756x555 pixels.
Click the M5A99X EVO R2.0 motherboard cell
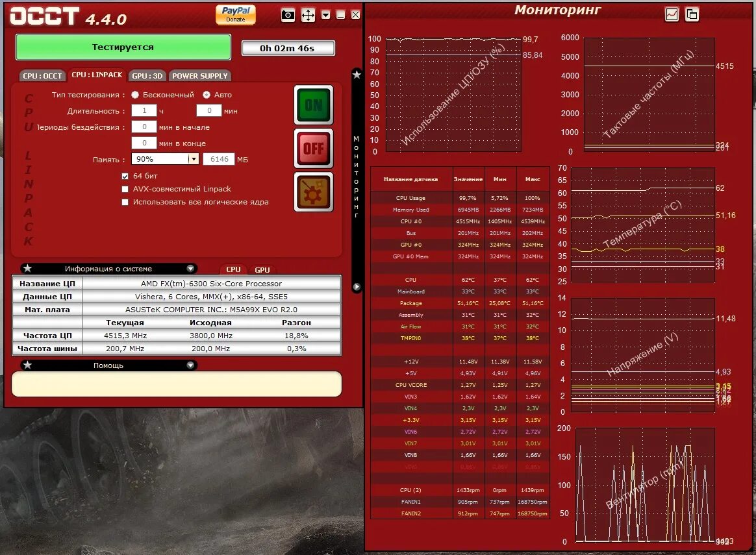coord(211,310)
